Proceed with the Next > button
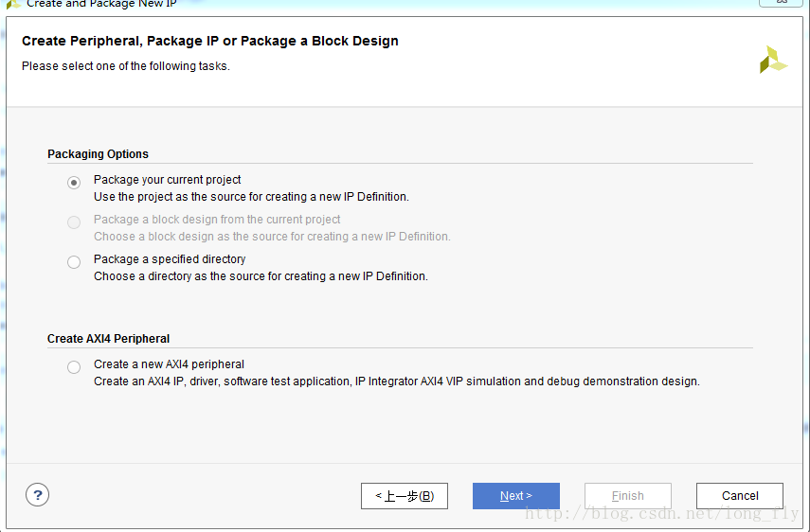This screenshot has width=810, height=532. (516, 496)
